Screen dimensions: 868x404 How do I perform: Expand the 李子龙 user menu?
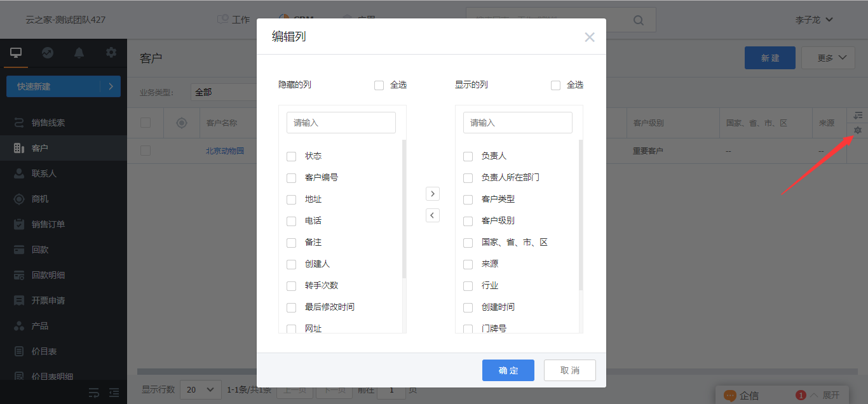pyautogui.click(x=814, y=20)
